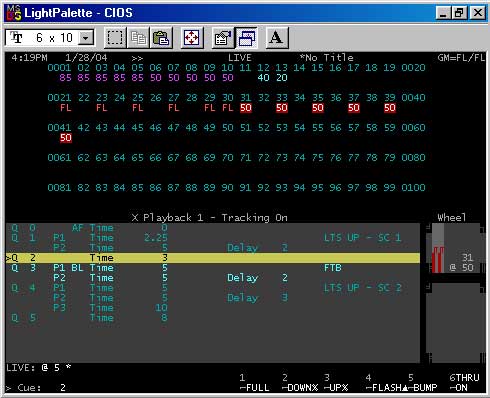Toggle the Background windows icon
This screenshot has height=398, width=490.
(246, 38)
